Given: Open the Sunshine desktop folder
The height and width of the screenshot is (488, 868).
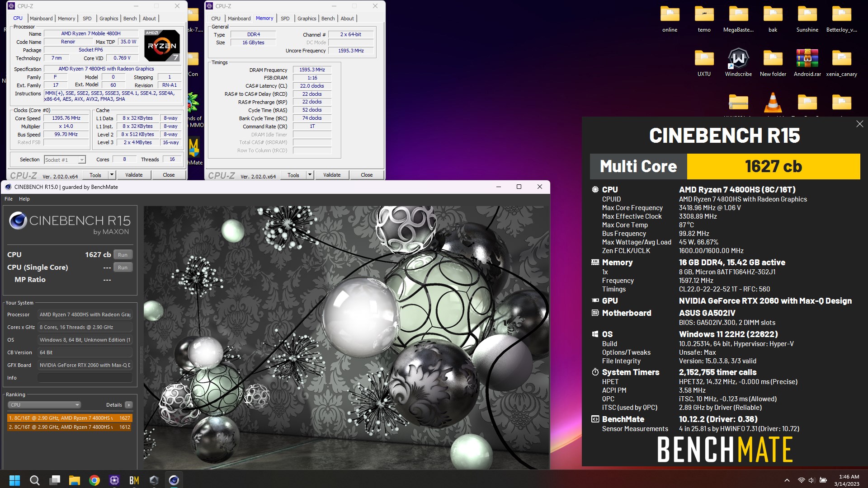Looking at the screenshot, I should (x=807, y=19).
